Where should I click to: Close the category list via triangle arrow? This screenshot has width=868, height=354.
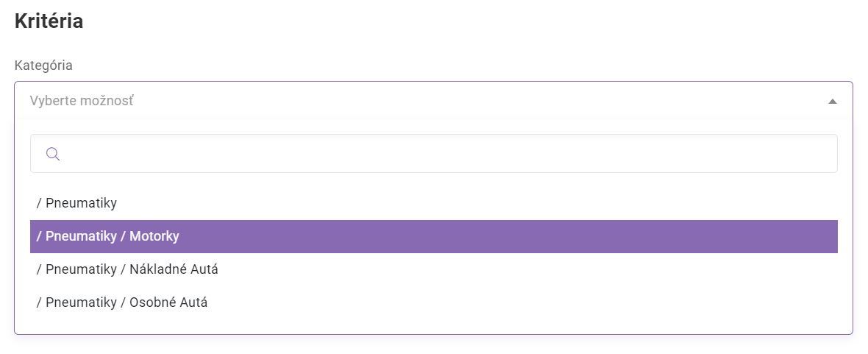(x=832, y=102)
